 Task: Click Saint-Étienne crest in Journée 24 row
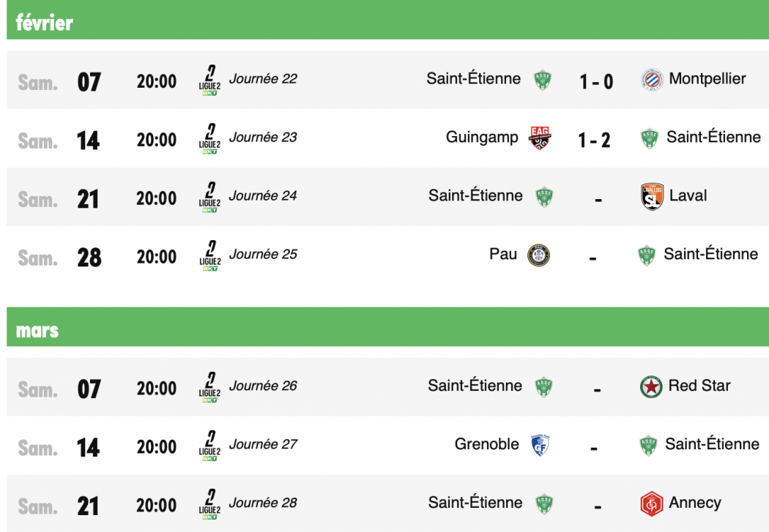tap(543, 197)
